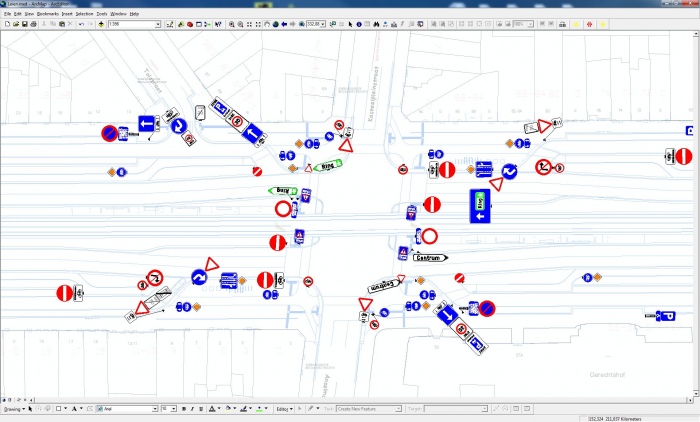Screen dimensions: 700x422
Task: Open the Editor Task dropdown list
Action: pyautogui.click(x=398, y=409)
